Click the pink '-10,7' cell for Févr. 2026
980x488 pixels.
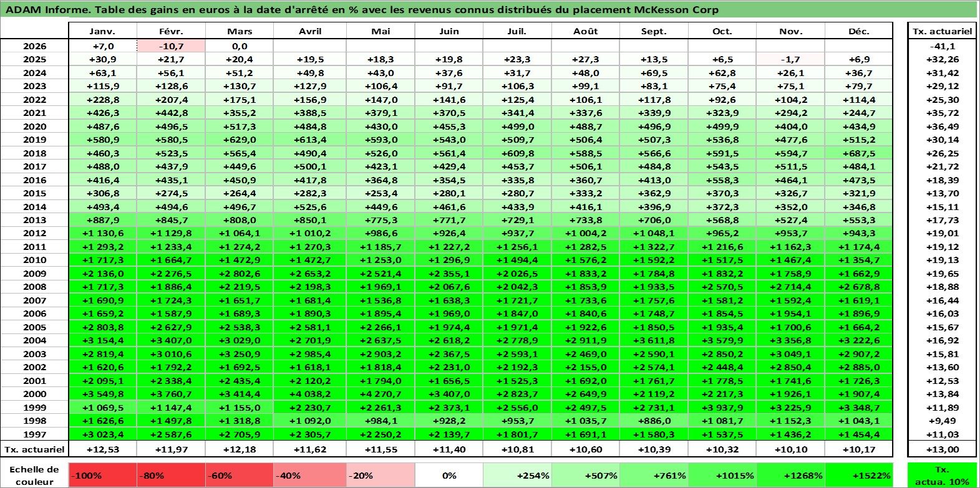[x=171, y=46]
